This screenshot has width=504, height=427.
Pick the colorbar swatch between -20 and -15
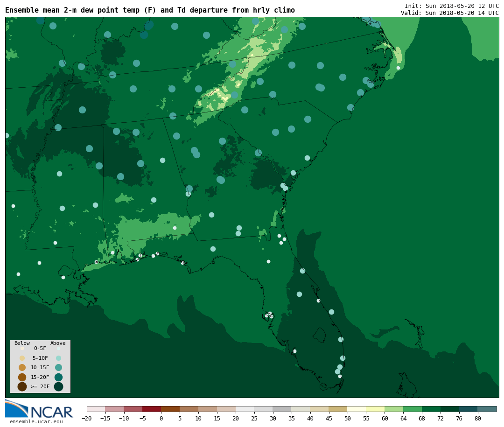[96, 409]
